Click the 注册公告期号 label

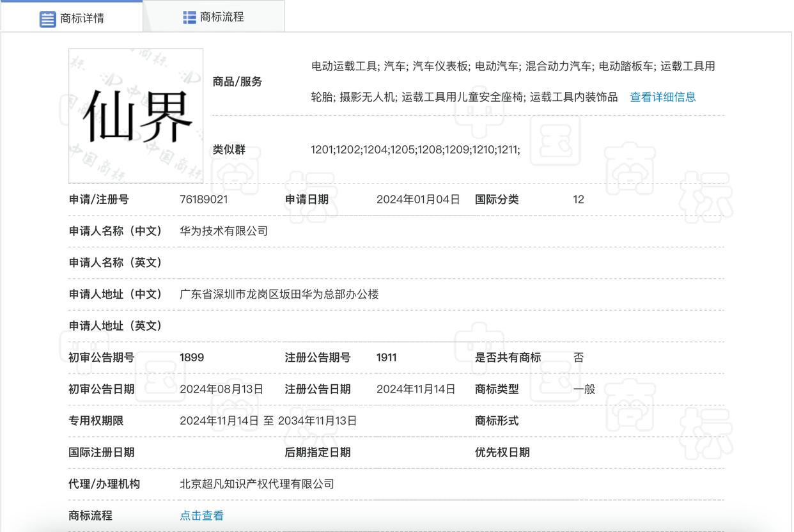click(318, 357)
